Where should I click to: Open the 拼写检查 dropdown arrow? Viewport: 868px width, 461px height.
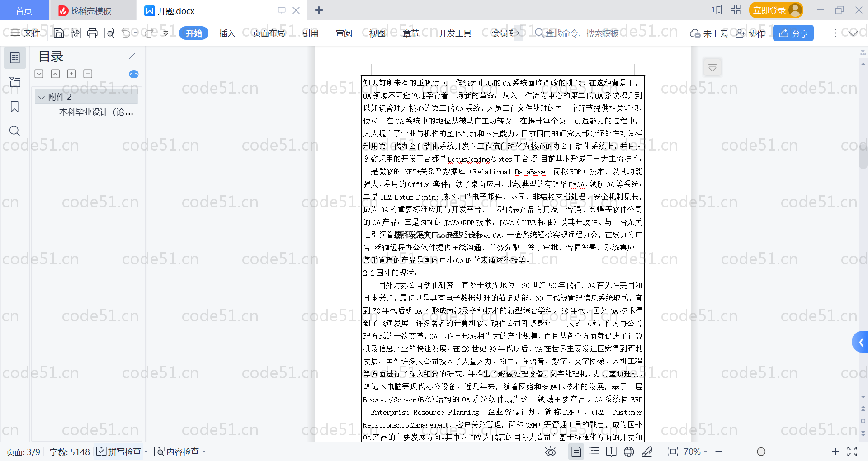tap(146, 452)
